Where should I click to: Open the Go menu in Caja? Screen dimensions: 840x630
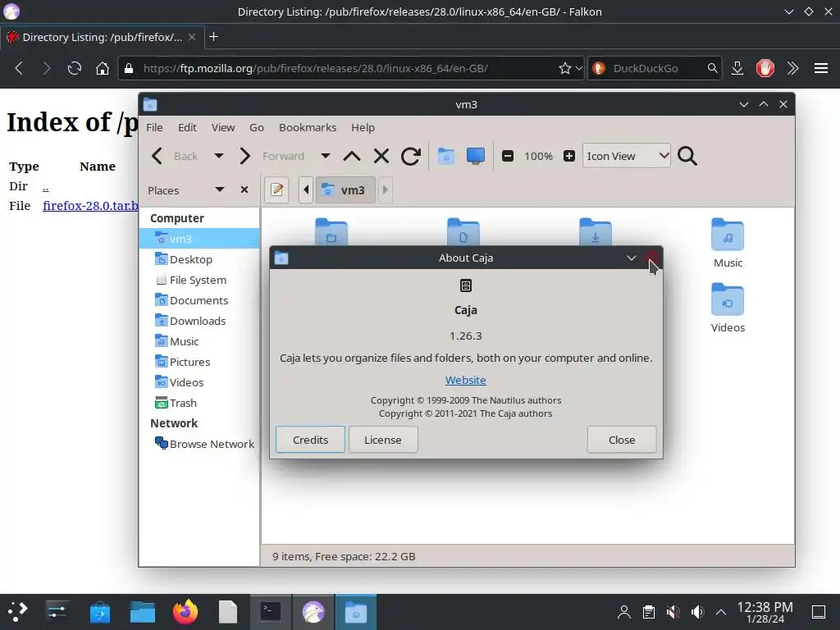257,127
